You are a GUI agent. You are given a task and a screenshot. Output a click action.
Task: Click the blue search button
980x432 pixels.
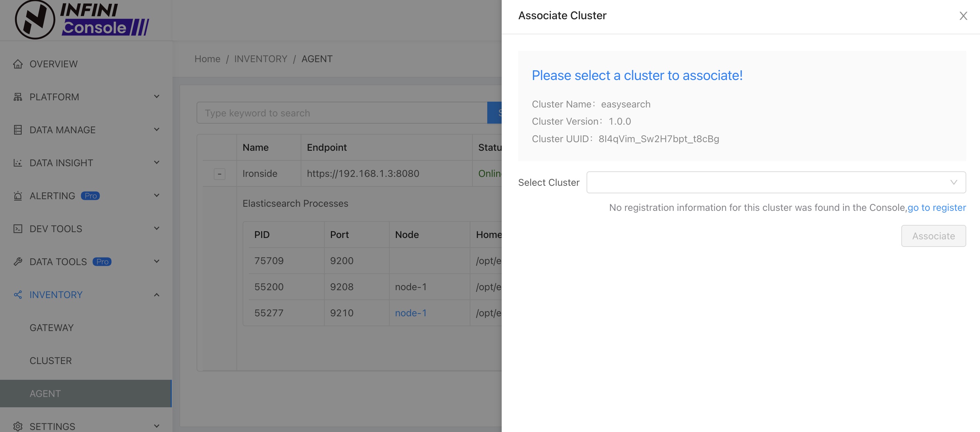pos(494,113)
